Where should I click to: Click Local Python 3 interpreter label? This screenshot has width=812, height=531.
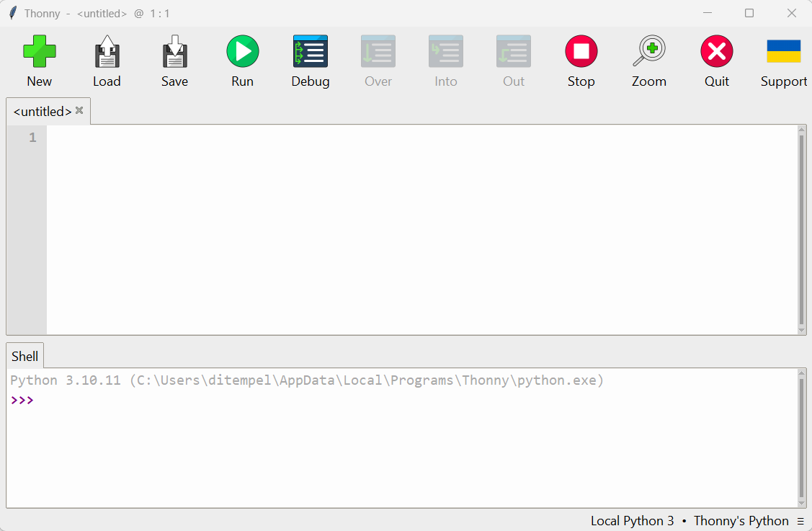[632, 521]
